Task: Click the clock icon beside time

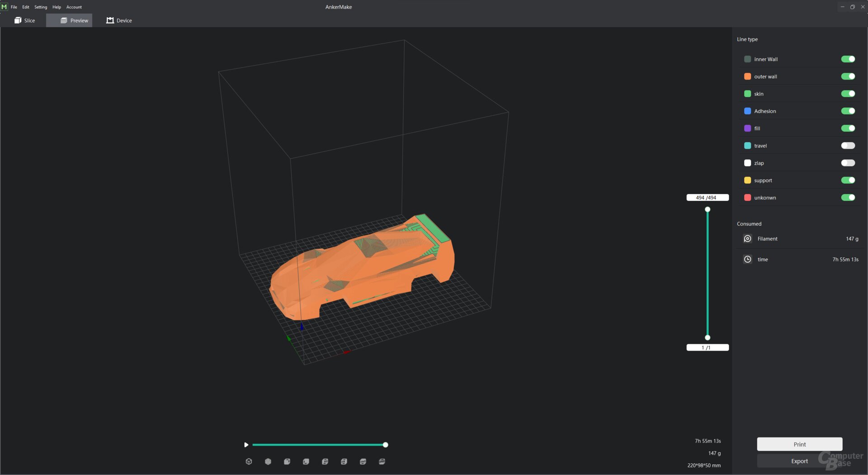Action: (x=747, y=259)
